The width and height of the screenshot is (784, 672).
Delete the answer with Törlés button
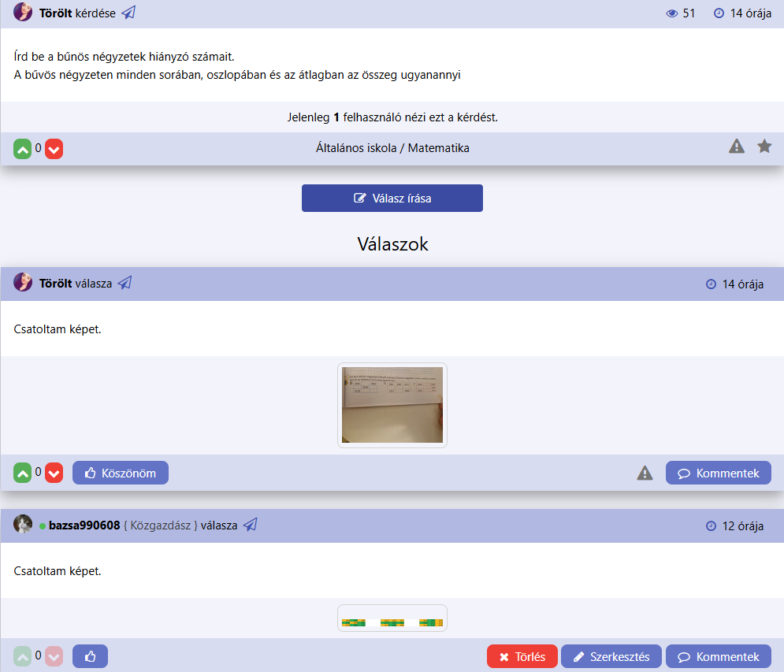click(522, 656)
